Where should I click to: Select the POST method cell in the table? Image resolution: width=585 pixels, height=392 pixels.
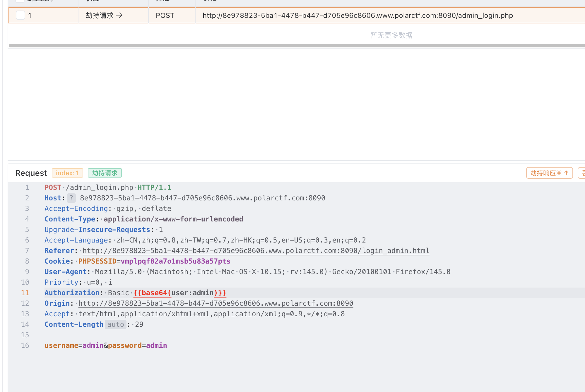click(x=165, y=16)
